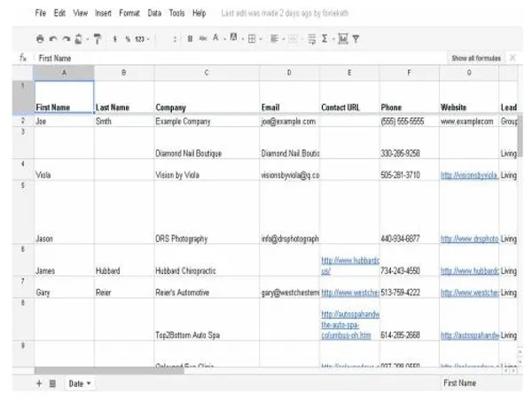The height and width of the screenshot is (401, 532).
Task: Select the '614-285-2668' phone cell
Action: point(409,319)
